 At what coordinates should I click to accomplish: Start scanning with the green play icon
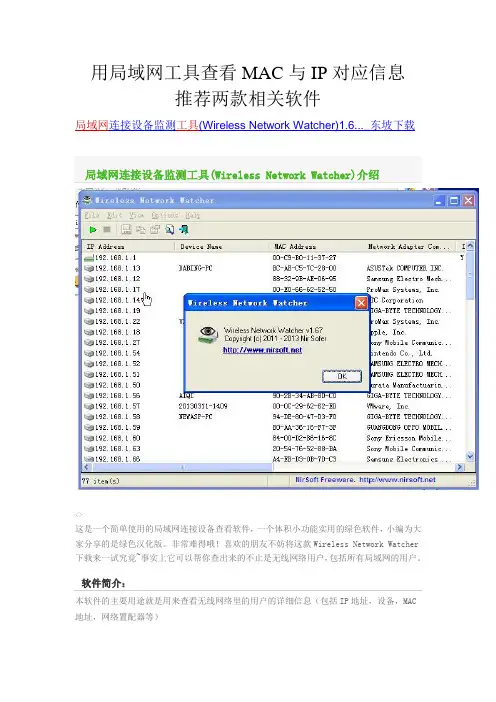click(93, 230)
